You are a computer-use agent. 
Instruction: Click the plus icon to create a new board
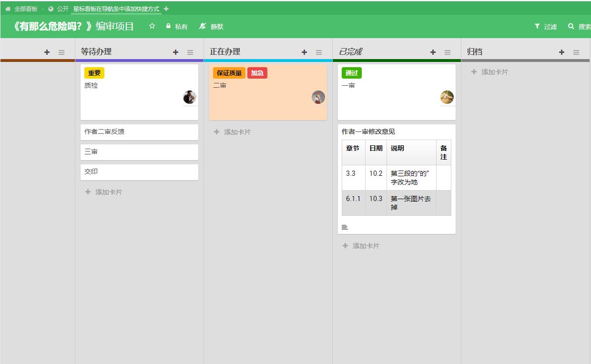pos(166,9)
